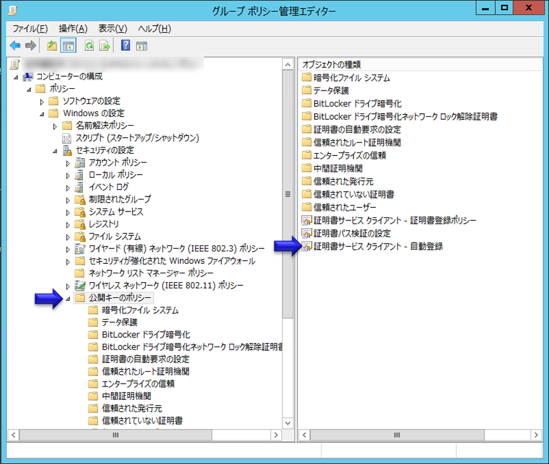
Task: Open the ファイル(F) menu
Action: click(x=30, y=29)
